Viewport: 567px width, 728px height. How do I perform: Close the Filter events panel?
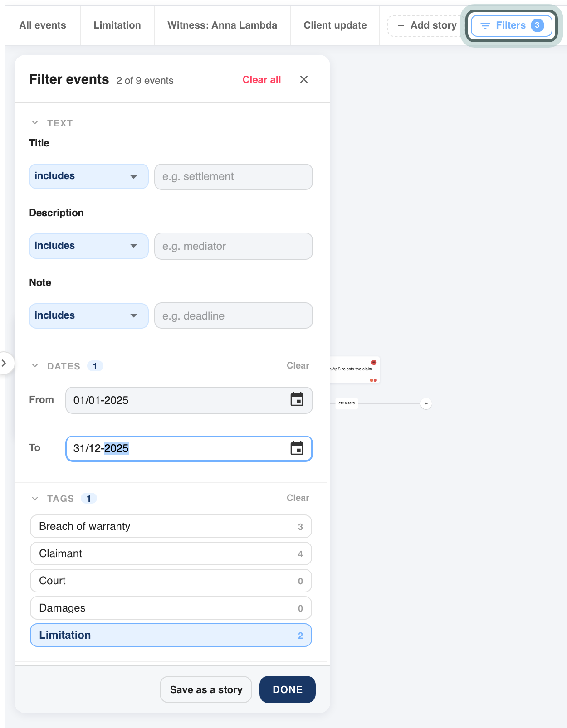[304, 80]
